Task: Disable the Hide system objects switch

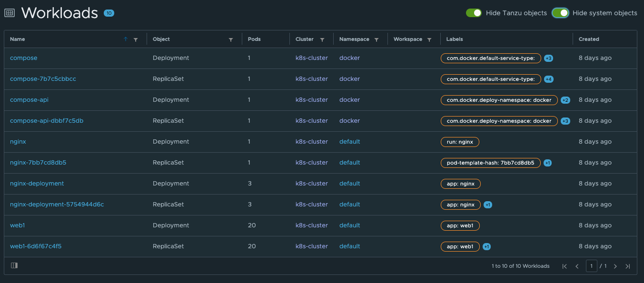Action: [x=560, y=13]
